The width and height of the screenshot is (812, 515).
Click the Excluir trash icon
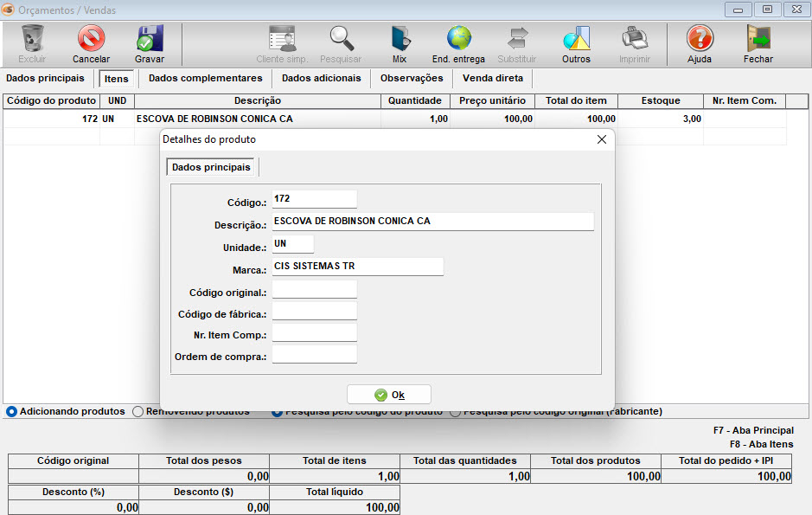point(32,39)
